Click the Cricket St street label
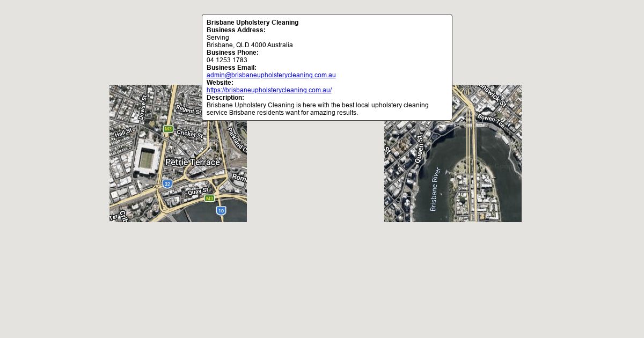Screen dimensions: 644x338 190,134
